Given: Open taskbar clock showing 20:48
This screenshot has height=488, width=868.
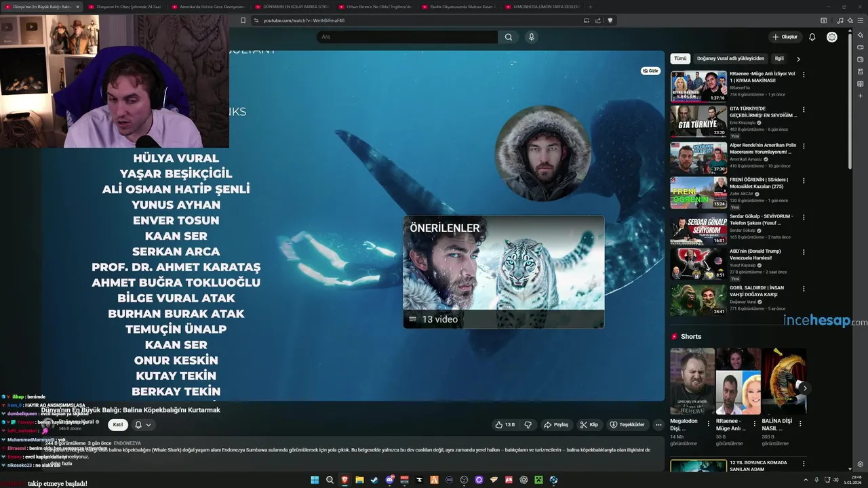Looking at the screenshot, I should coord(852,480).
